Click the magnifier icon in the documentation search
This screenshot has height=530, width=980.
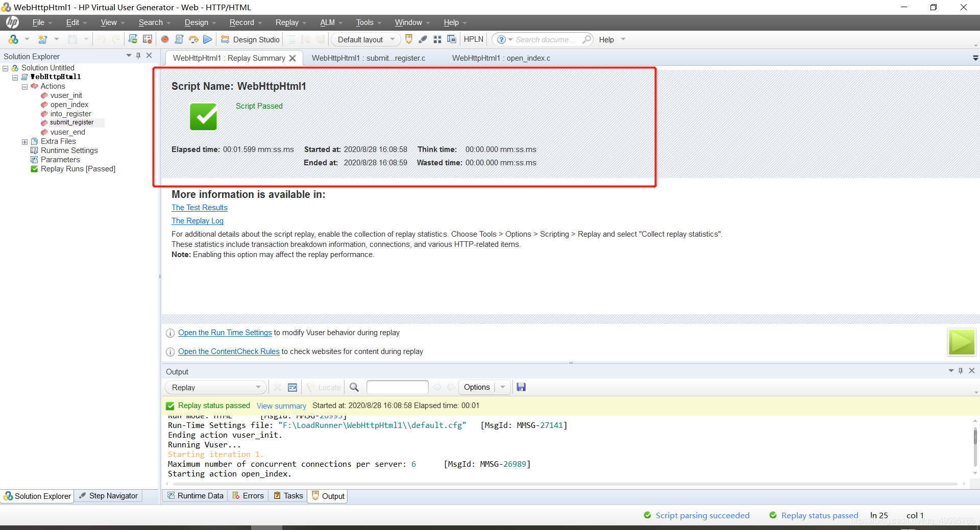coord(587,39)
